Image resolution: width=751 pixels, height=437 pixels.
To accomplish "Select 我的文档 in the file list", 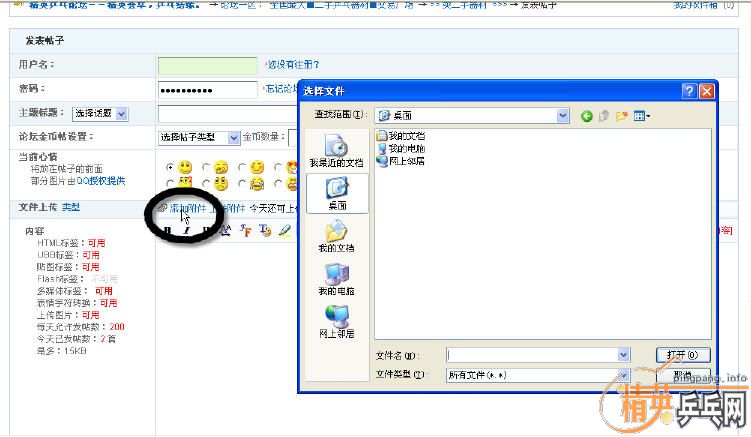I will coord(401,136).
